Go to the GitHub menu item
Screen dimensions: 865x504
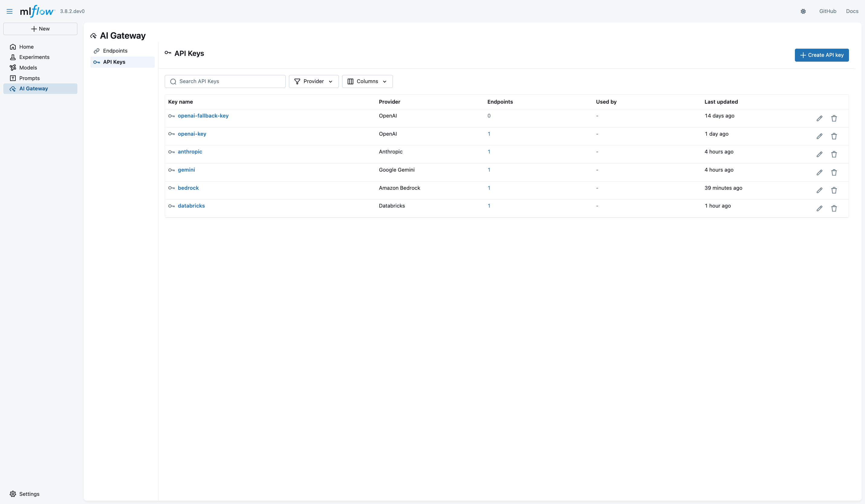(x=828, y=11)
